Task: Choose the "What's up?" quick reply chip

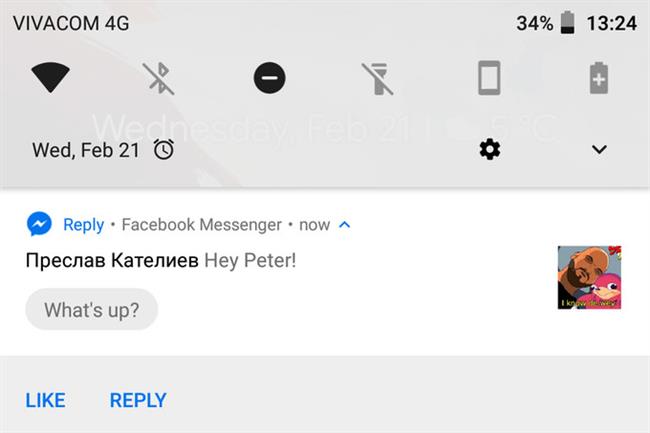Action: 92,310
